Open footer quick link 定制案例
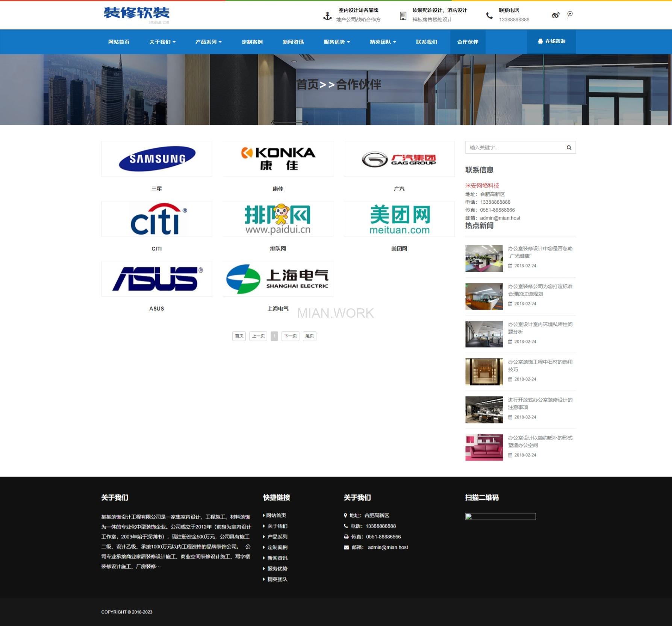Screen dimensions: 672x626 tap(277, 547)
